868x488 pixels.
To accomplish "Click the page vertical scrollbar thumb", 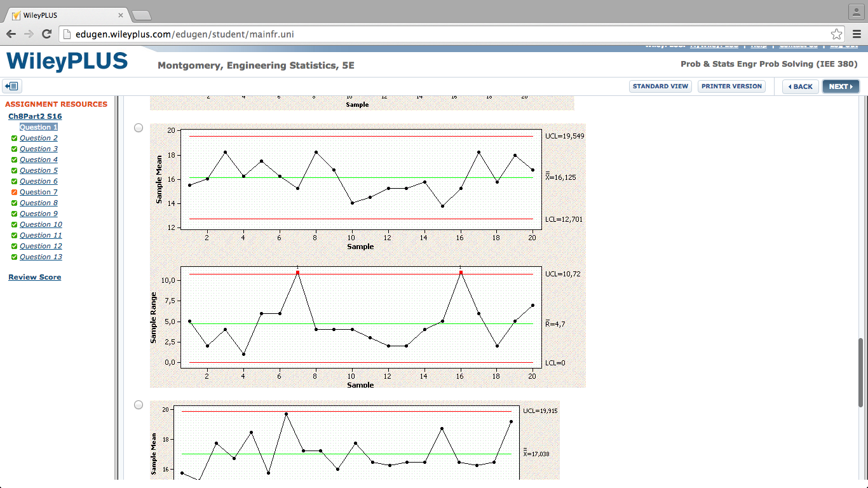I will pyautogui.click(x=861, y=372).
